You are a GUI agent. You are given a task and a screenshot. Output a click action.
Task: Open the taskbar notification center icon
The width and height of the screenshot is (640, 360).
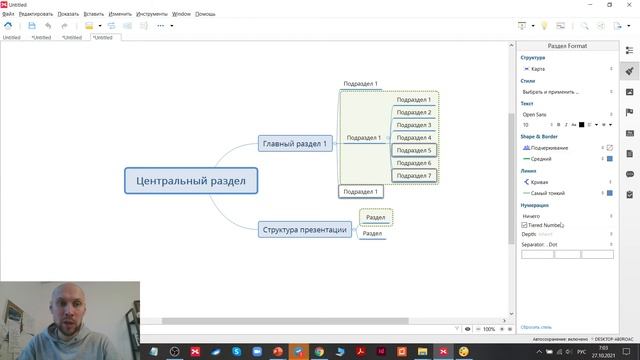[x=627, y=351]
